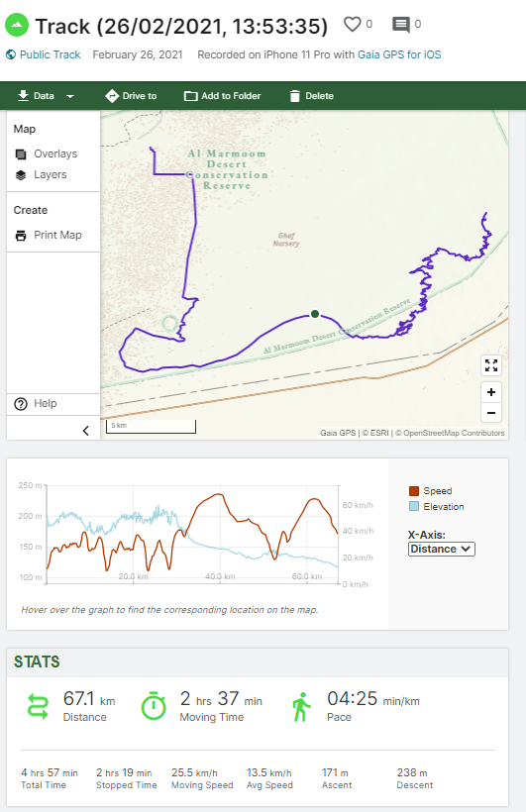
Task: Open the Gaia GPS for iOS link
Action: (x=399, y=54)
